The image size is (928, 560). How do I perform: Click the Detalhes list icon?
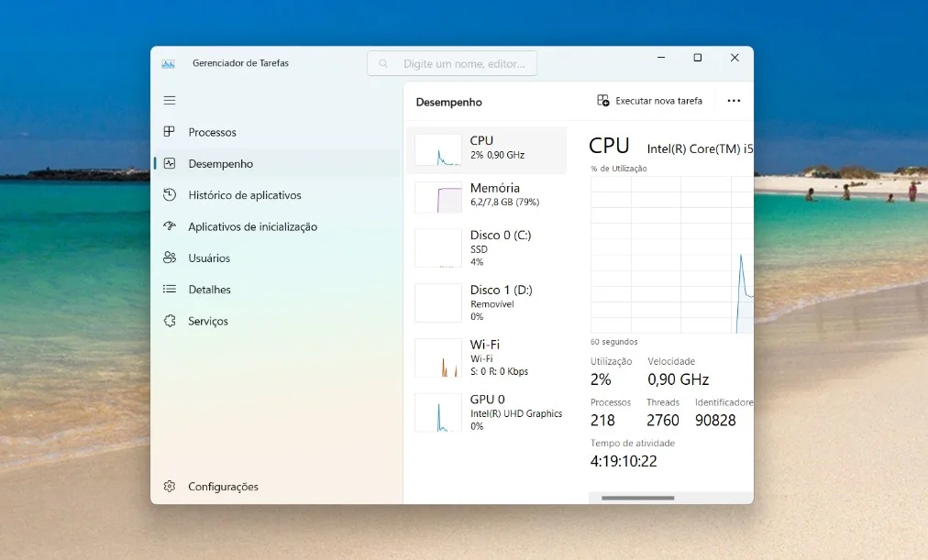click(170, 289)
